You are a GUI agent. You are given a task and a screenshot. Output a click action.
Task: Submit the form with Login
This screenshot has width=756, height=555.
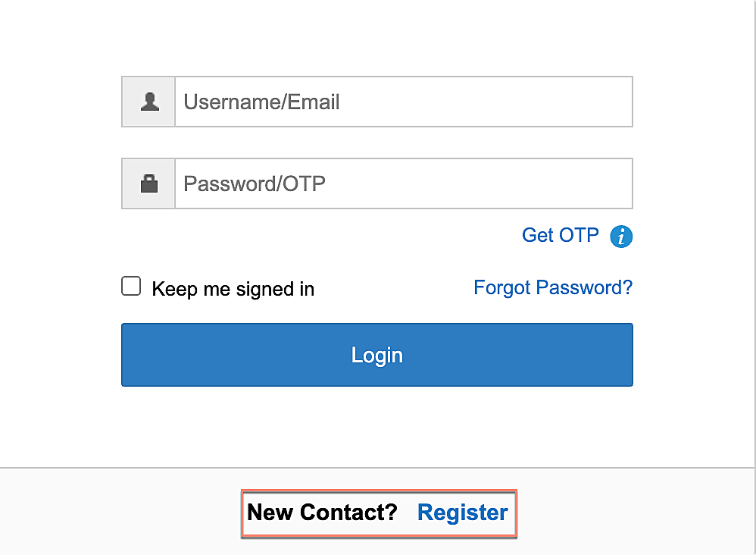click(376, 355)
